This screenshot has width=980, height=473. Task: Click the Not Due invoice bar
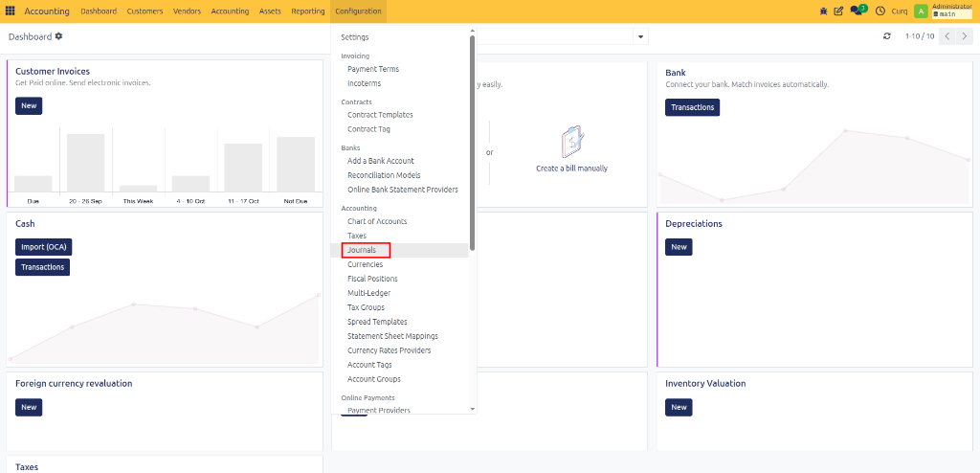pyautogui.click(x=296, y=165)
